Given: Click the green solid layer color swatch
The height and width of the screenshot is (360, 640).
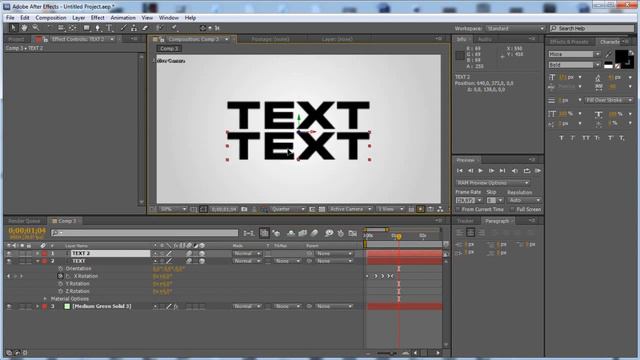Looking at the screenshot, I should [x=67, y=306].
